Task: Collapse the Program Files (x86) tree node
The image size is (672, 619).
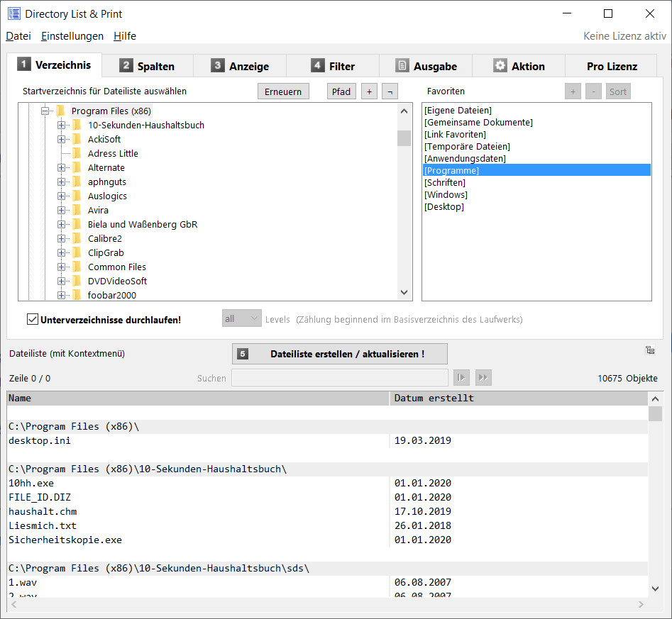Action: 45,111
